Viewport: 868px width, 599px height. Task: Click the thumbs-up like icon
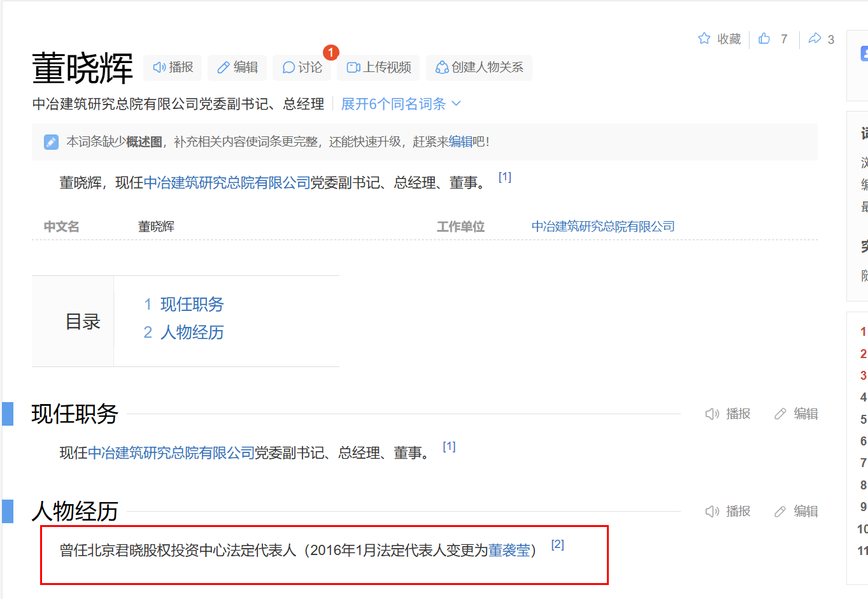point(764,39)
